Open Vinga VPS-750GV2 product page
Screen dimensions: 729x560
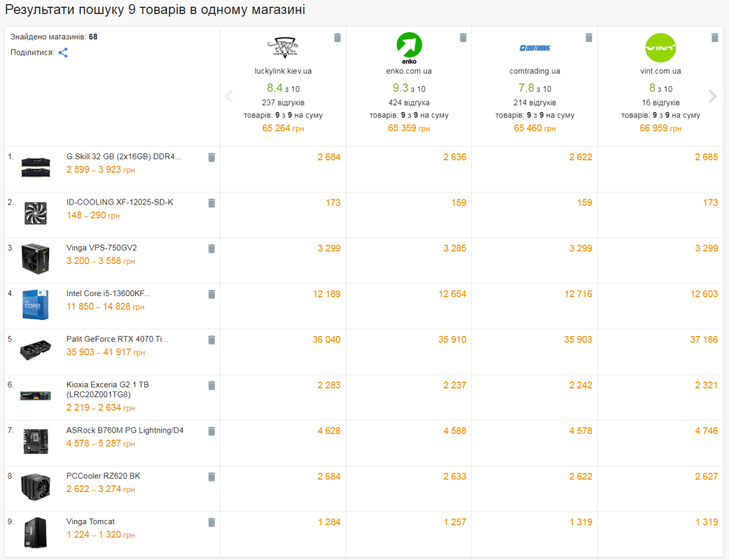102,248
